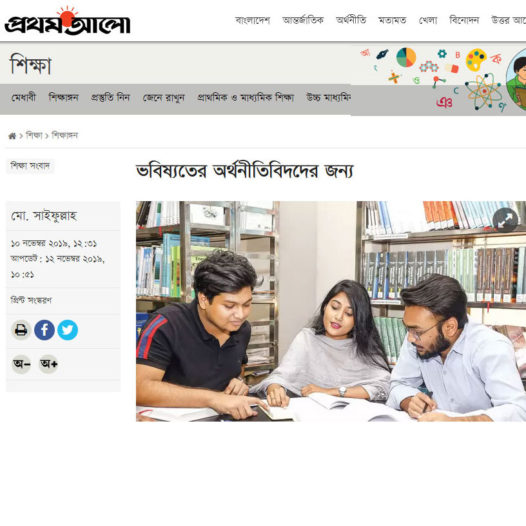Open the জেনে রাখুন tab
The height and width of the screenshot is (526, 526).
[x=164, y=98]
